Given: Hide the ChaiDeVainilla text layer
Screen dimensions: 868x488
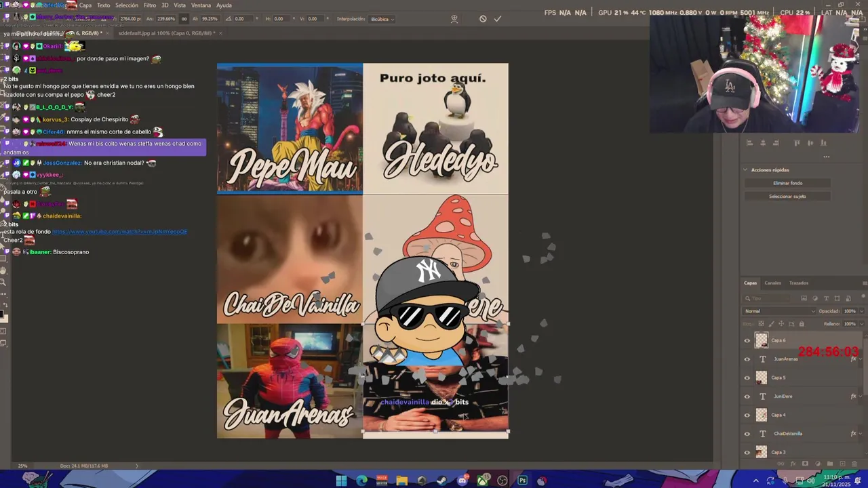Looking at the screenshot, I should (x=747, y=434).
